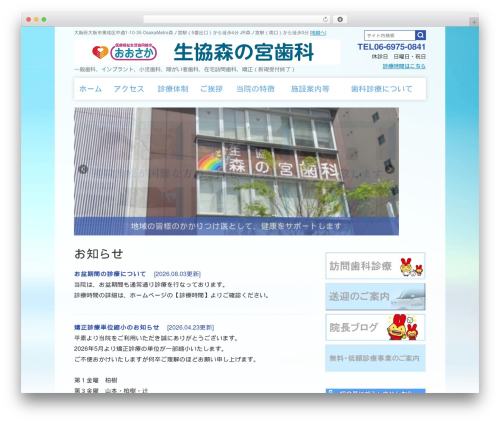Open the 矯正診療単位縮小のお知らせ notice
This screenshot has width=500, height=423.
coord(117,327)
